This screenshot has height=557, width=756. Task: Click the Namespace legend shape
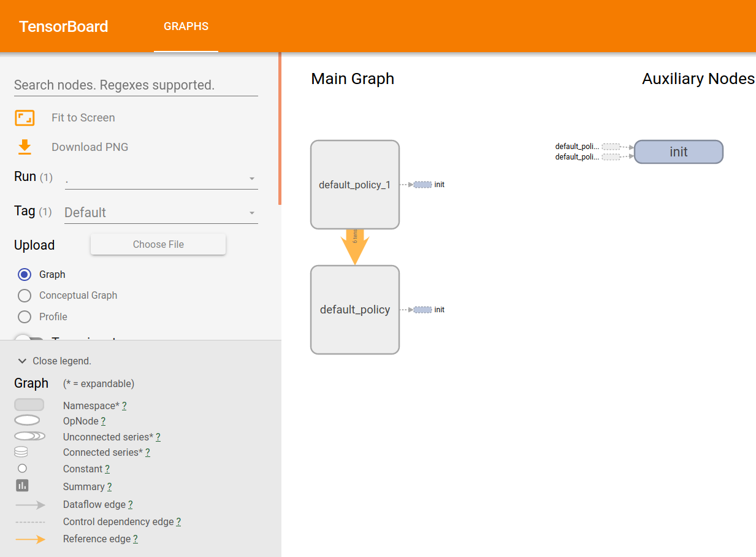[x=29, y=405]
